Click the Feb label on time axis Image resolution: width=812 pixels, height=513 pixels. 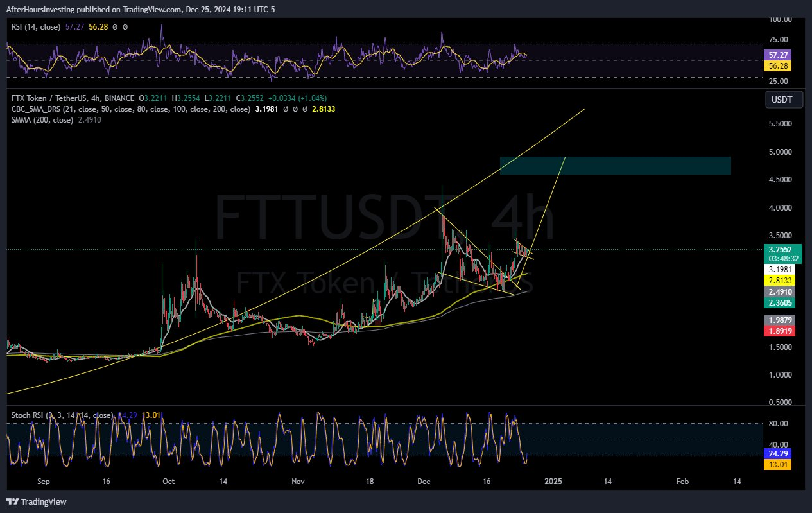683,481
